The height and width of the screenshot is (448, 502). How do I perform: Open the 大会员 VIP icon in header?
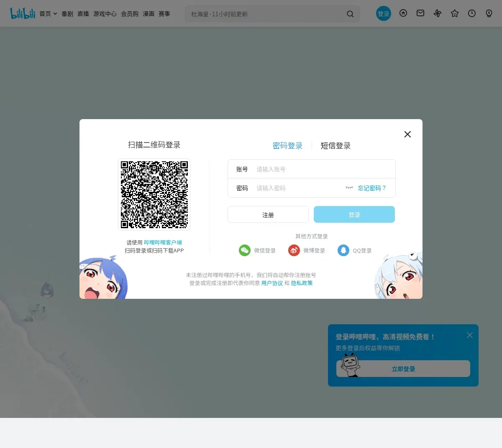pos(403,13)
